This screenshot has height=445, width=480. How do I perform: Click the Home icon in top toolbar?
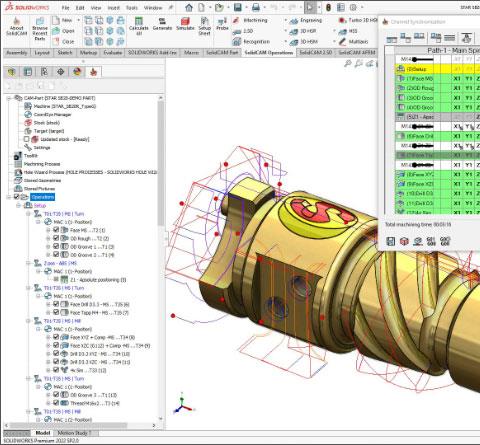tap(189, 7)
